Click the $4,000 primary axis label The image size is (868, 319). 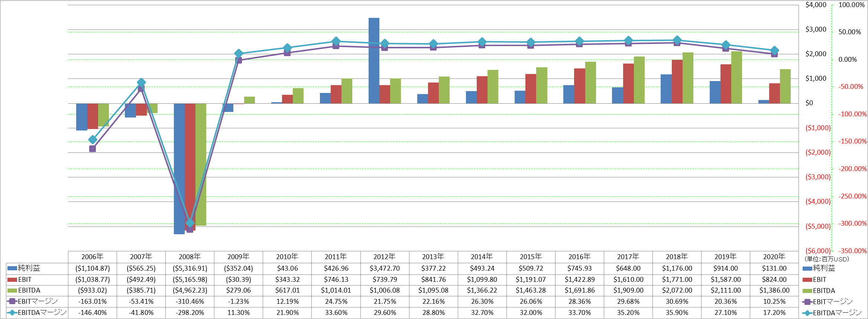point(816,5)
